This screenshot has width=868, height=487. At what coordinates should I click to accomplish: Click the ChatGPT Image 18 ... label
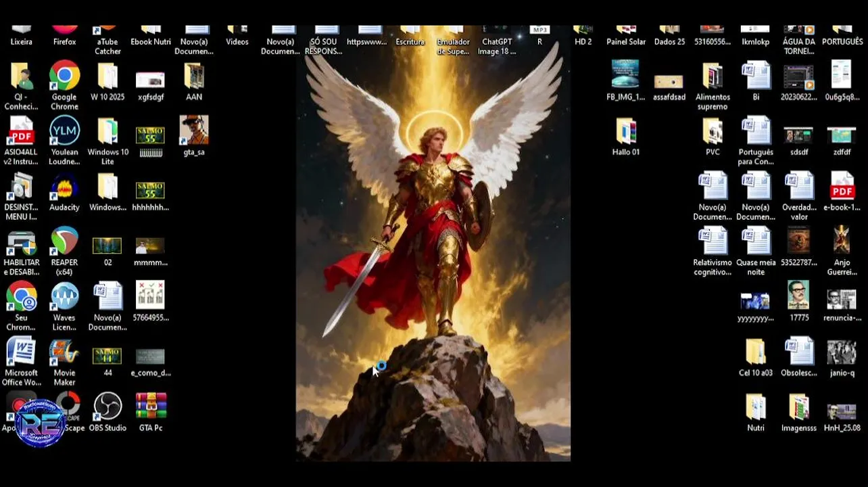496,47
